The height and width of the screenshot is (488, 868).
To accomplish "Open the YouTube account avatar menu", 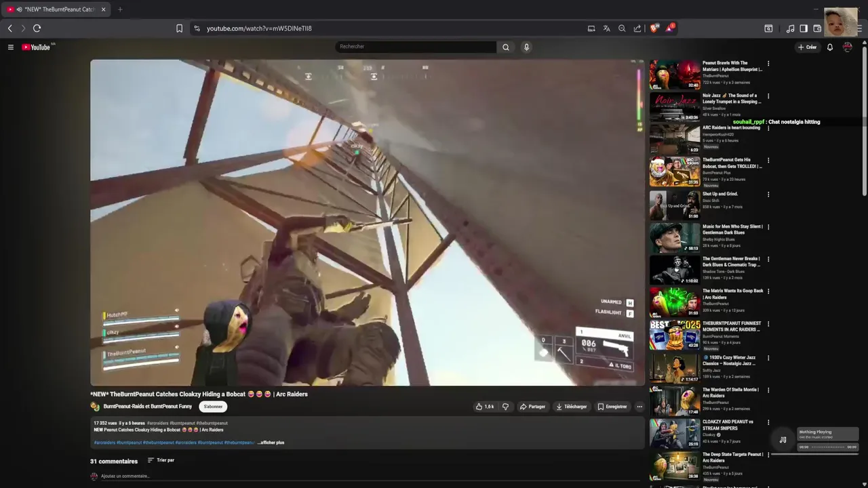I will click(x=847, y=47).
